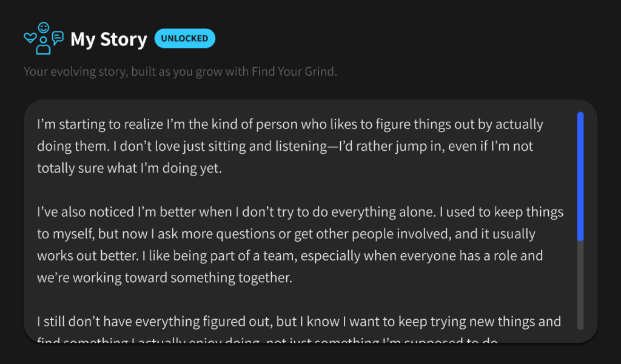Screen dimensions: 621x364
Task: Click the paragraph starting "I still don't have"
Action: click(x=298, y=322)
